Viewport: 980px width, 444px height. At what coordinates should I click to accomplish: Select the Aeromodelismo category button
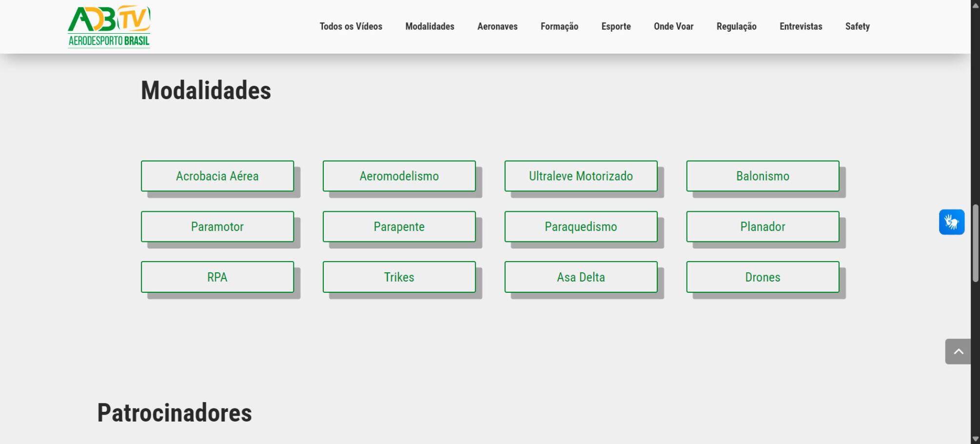point(399,176)
